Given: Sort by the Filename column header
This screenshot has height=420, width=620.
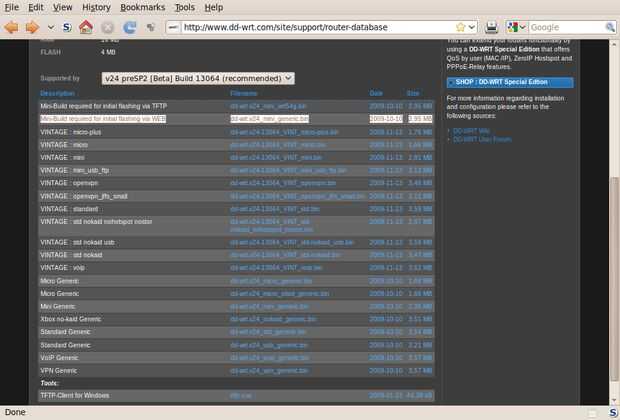Looking at the screenshot, I should tap(244, 93).
